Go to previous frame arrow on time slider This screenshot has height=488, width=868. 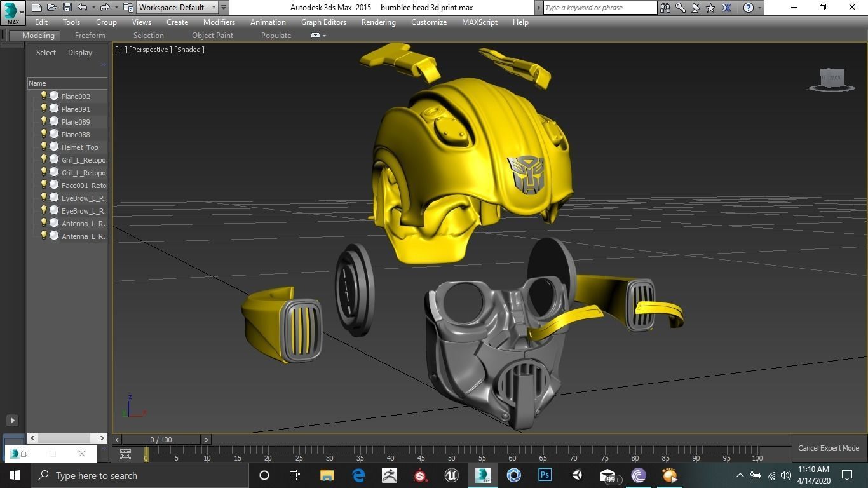tap(117, 440)
